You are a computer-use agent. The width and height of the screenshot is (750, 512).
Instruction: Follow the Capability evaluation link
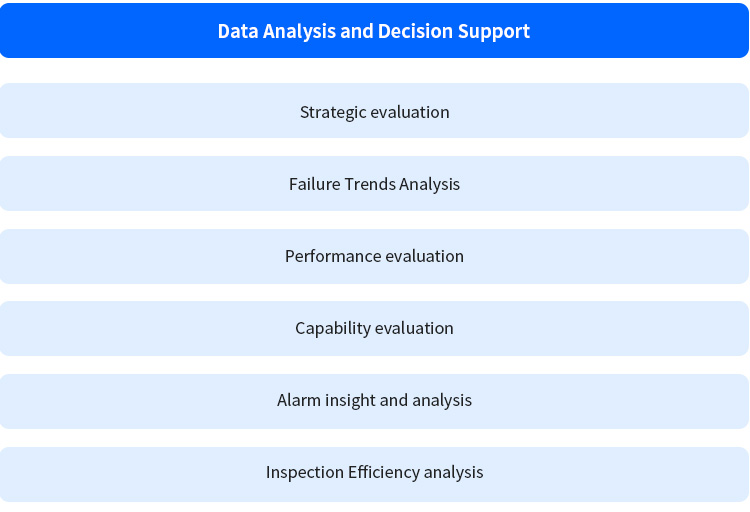pyautogui.click(x=374, y=328)
